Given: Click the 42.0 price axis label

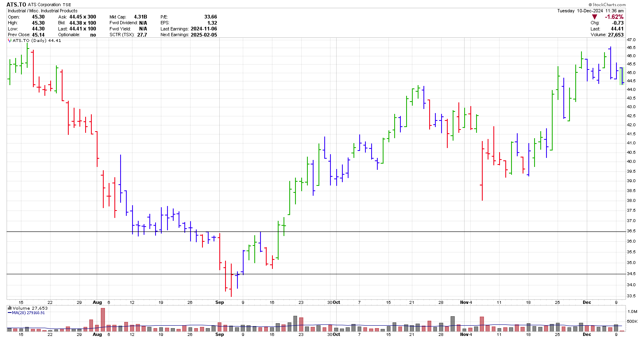Looking at the screenshot, I should [631, 125].
